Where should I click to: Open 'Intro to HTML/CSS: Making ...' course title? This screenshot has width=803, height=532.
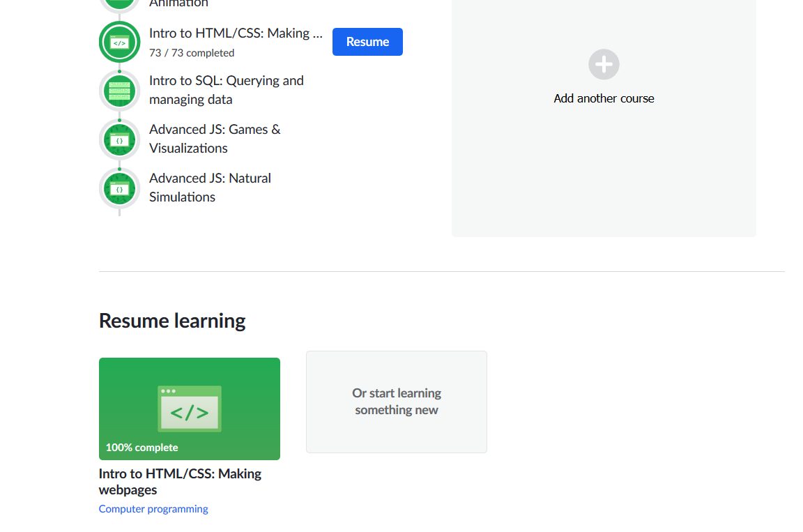(x=236, y=33)
